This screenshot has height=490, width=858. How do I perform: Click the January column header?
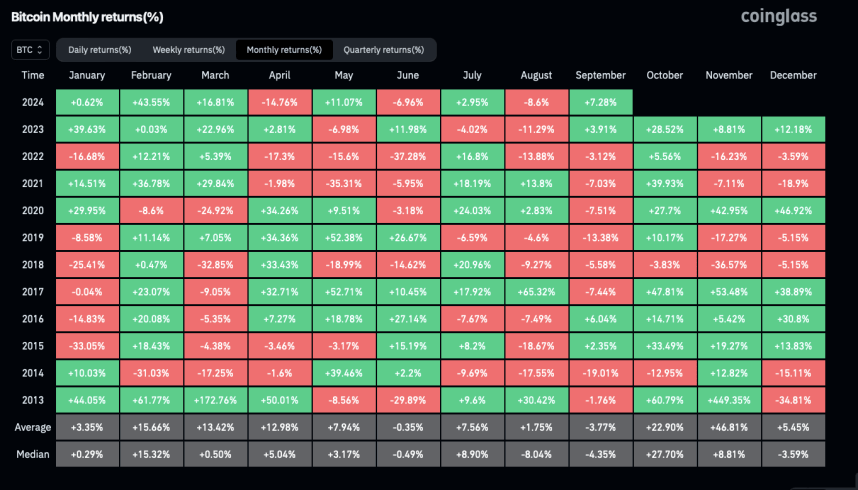[x=87, y=75]
